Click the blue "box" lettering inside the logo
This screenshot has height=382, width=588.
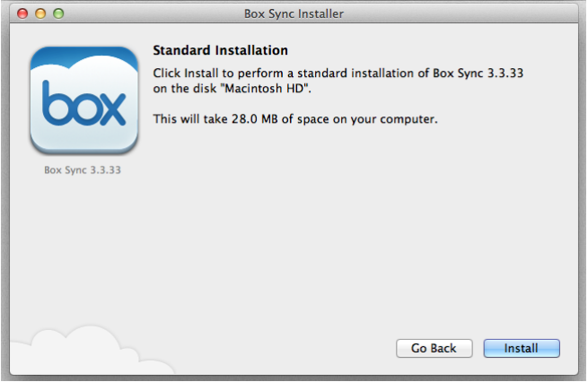click(84, 103)
